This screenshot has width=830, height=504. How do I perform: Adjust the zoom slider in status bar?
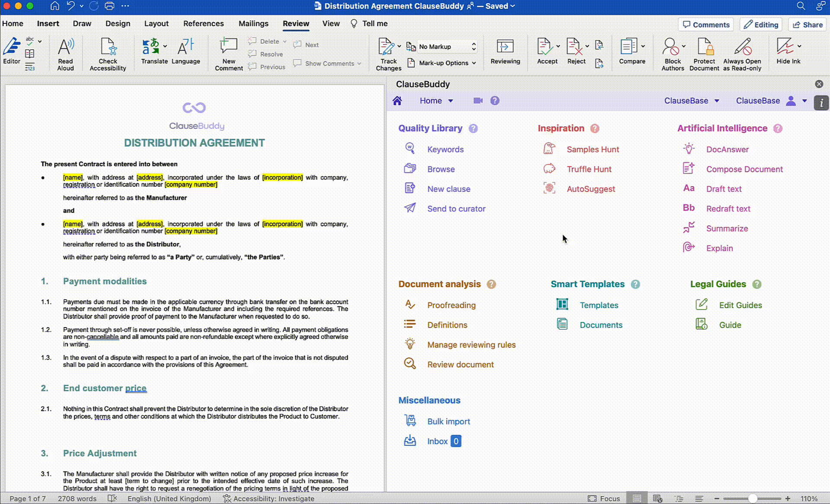click(x=752, y=499)
